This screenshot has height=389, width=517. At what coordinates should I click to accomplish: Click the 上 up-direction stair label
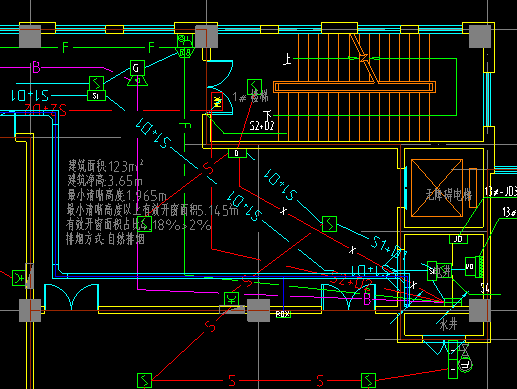tap(287, 59)
